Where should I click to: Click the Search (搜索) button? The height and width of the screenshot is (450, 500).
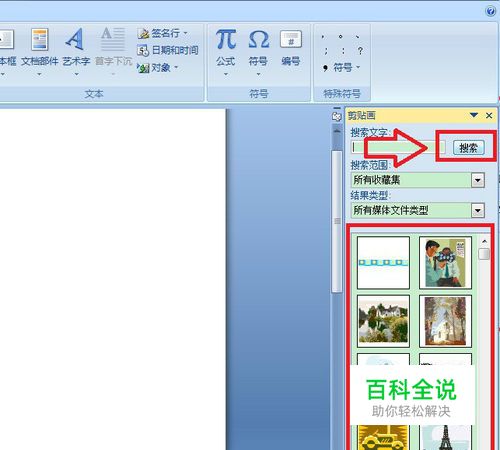(468, 148)
